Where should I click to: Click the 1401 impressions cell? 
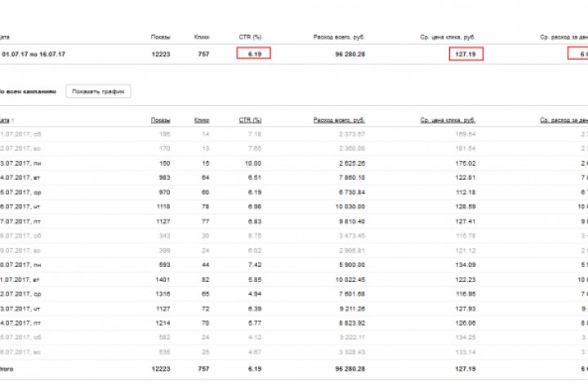(163, 279)
